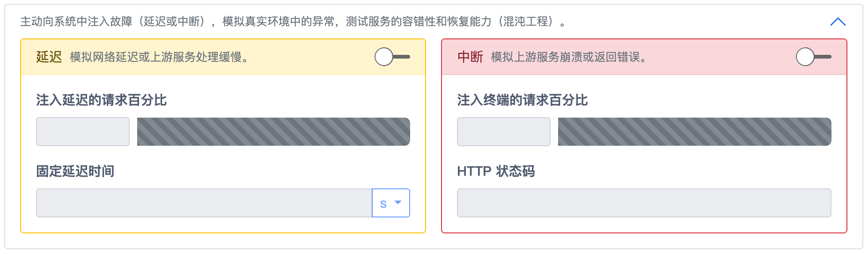
Task: Click the striped abort percentage slider bar
Action: 694,132
